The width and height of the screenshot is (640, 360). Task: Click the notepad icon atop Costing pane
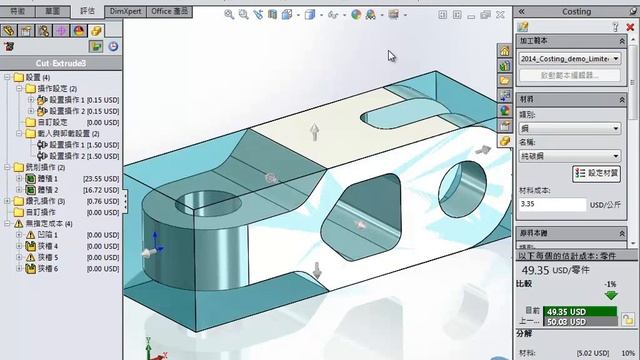pyautogui.click(x=523, y=27)
